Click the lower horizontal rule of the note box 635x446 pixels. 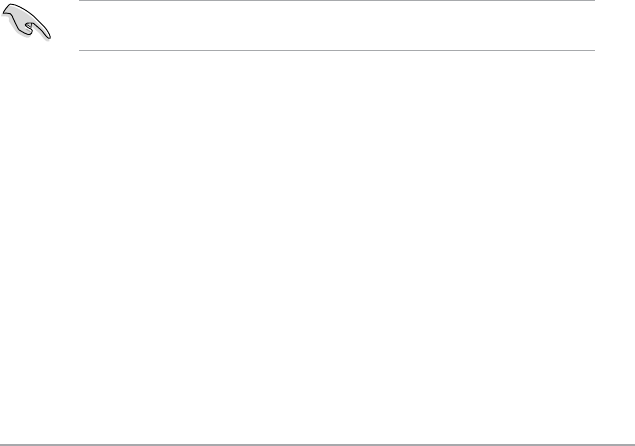pos(336,50)
